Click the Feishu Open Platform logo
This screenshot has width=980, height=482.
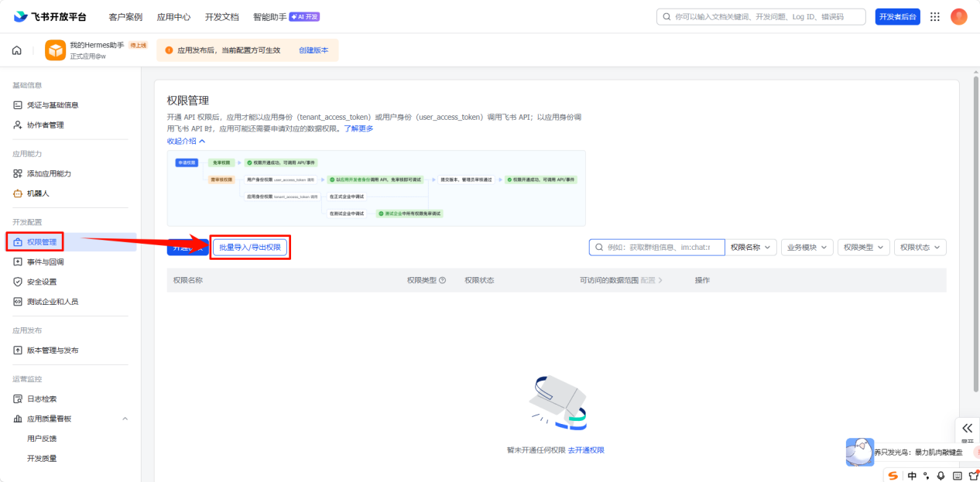pyautogui.click(x=50, y=16)
